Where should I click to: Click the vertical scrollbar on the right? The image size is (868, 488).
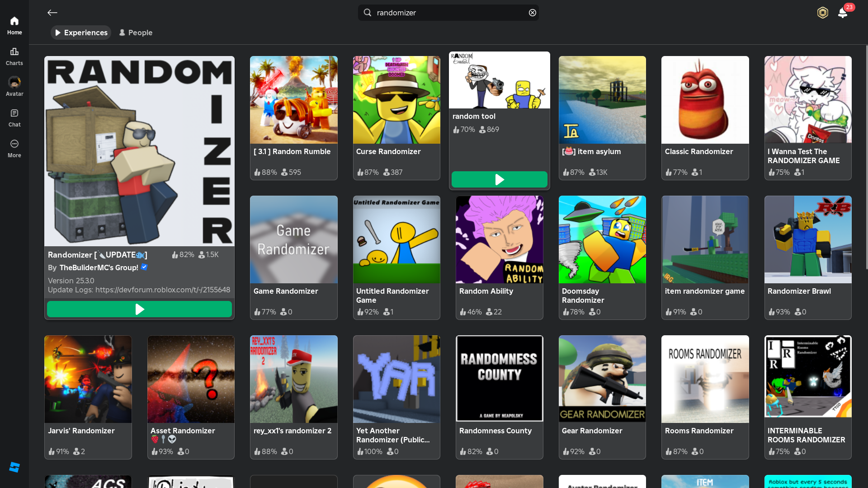[866, 158]
